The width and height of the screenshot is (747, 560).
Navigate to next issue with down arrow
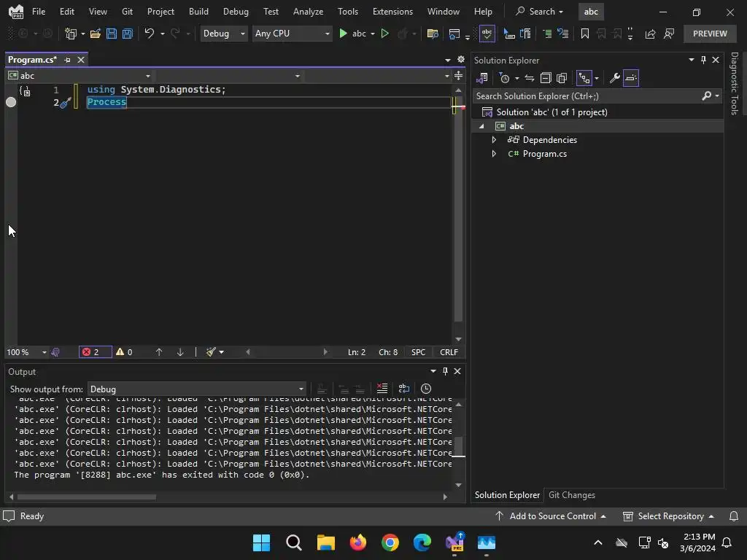(180, 352)
